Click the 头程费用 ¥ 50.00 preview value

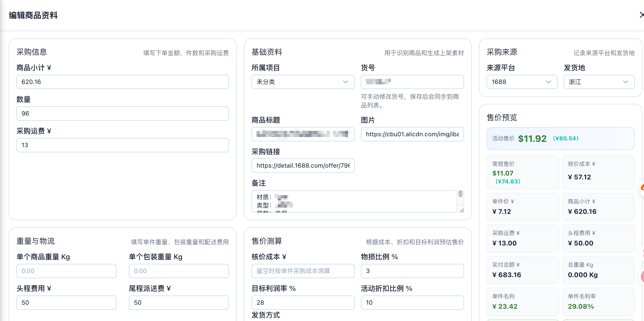point(580,243)
